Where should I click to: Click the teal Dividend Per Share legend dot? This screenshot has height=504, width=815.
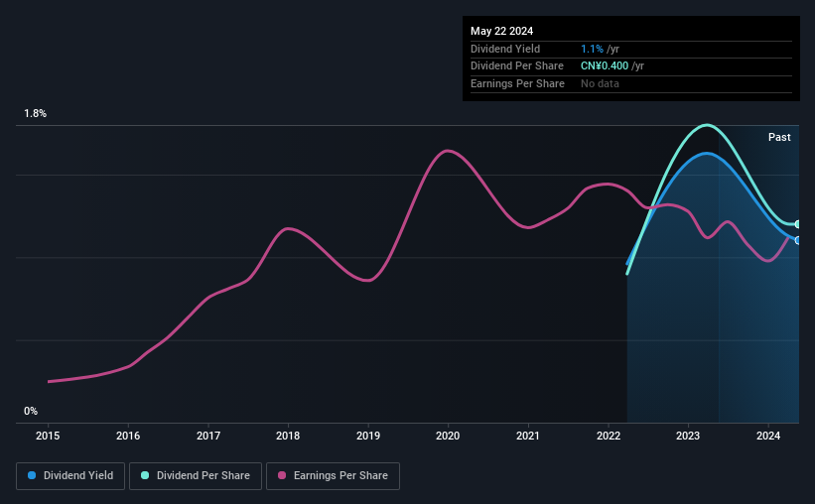(145, 475)
